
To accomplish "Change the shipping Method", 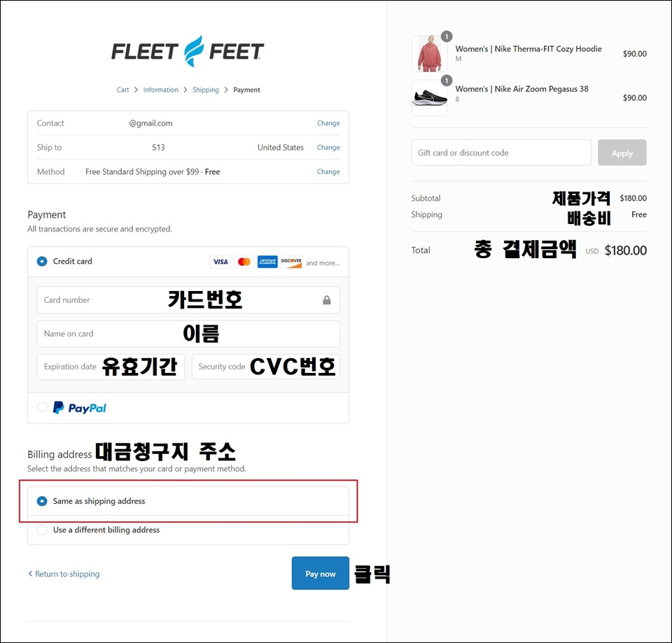I will (x=328, y=172).
